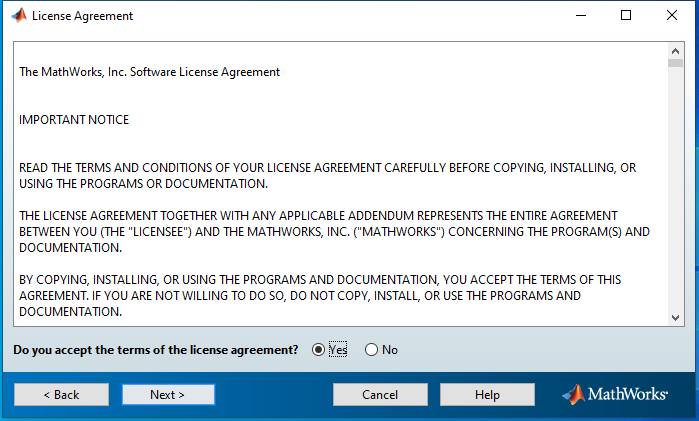The height and width of the screenshot is (421, 699).
Task: Click the MathWorks logo in bottom bar
Action: coord(615,394)
